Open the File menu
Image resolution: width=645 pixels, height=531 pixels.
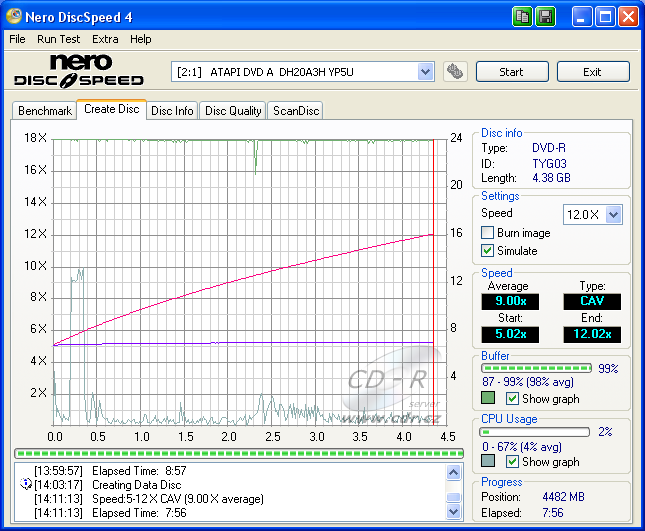coord(17,39)
